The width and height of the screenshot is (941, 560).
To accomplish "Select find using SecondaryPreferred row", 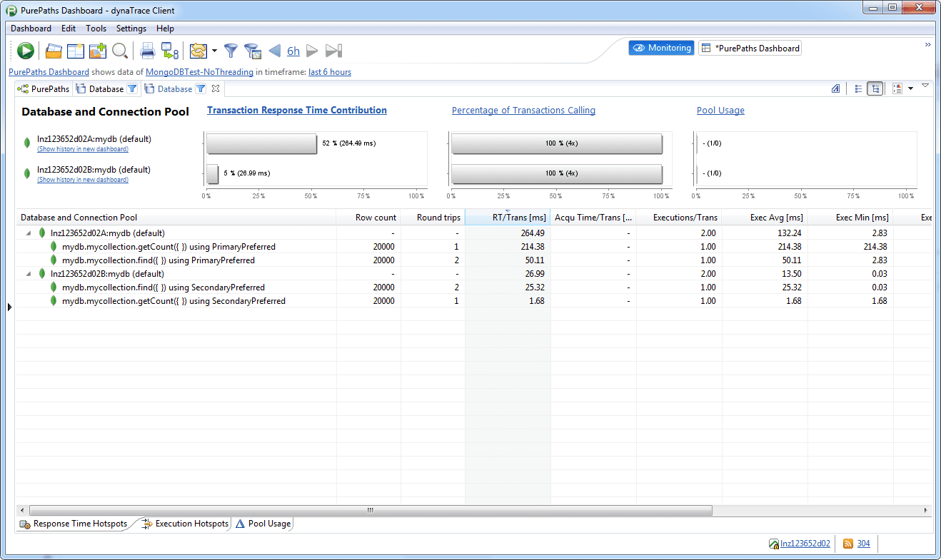I will point(474,287).
